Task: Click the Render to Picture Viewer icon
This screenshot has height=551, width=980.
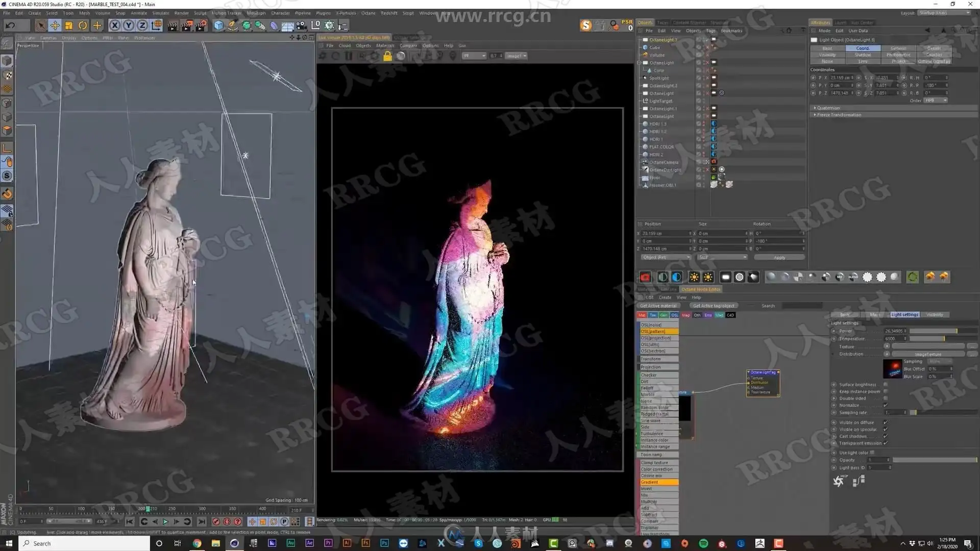Action: tap(187, 25)
